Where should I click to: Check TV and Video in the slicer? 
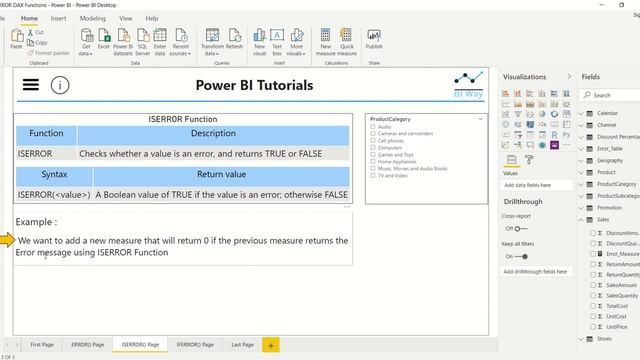click(x=373, y=176)
